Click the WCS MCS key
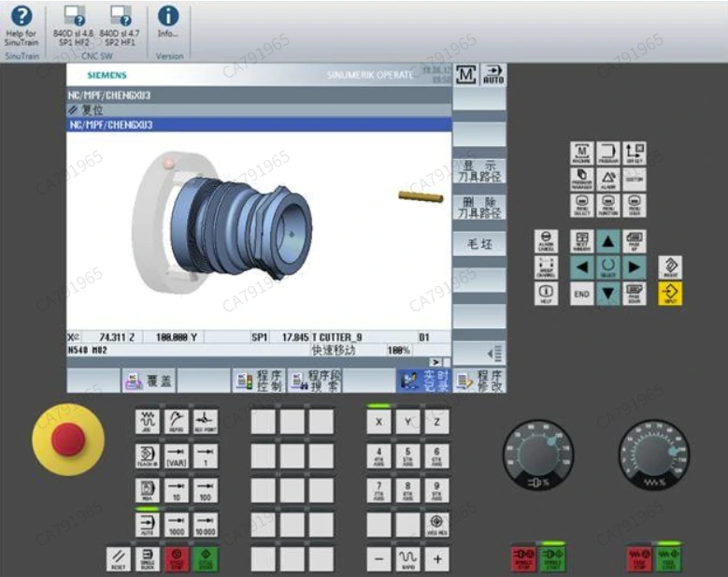Viewport: 728px width, 577px height. (x=436, y=525)
